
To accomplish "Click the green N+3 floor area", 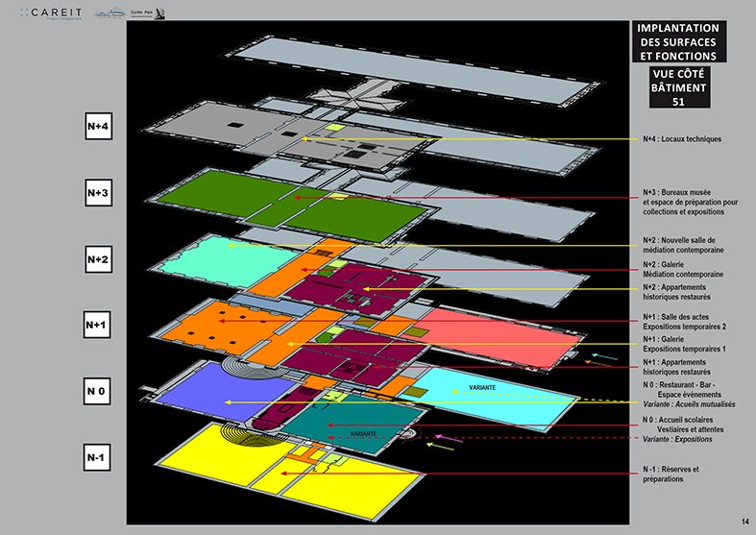I will pyautogui.click(x=221, y=199).
